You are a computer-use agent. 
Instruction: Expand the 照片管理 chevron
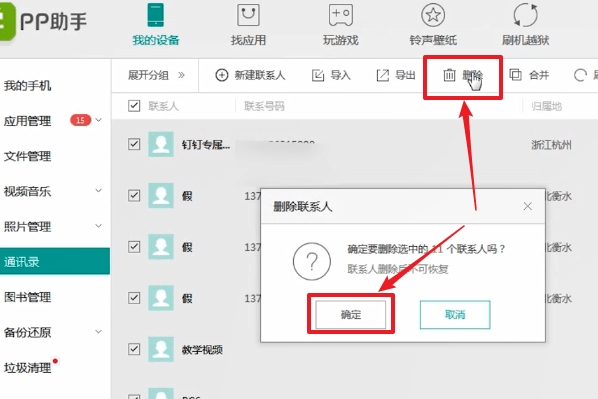point(99,226)
